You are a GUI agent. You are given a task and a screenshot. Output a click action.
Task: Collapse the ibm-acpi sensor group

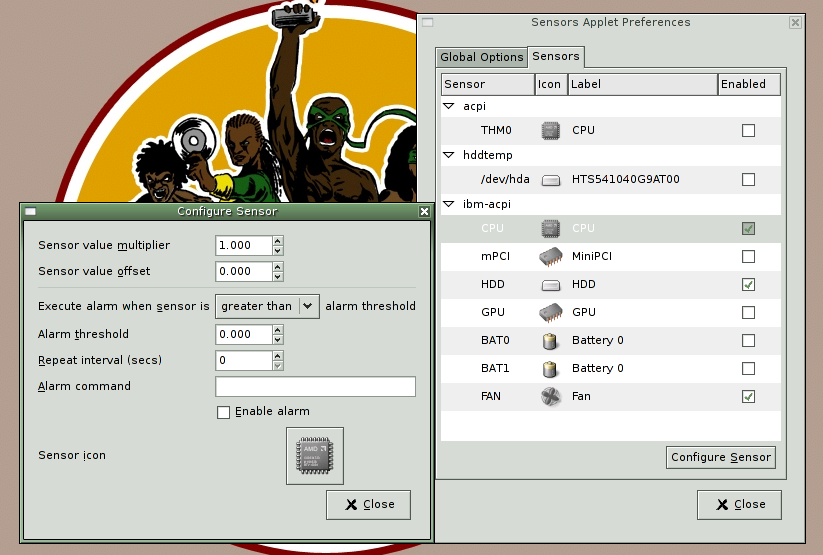(450, 205)
